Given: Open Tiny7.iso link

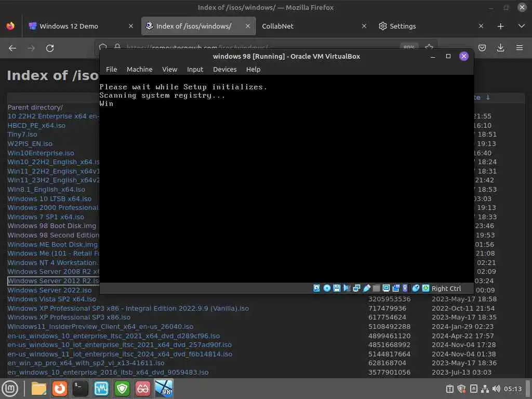Looking at the screenshot, I should (x=22, y=135).
